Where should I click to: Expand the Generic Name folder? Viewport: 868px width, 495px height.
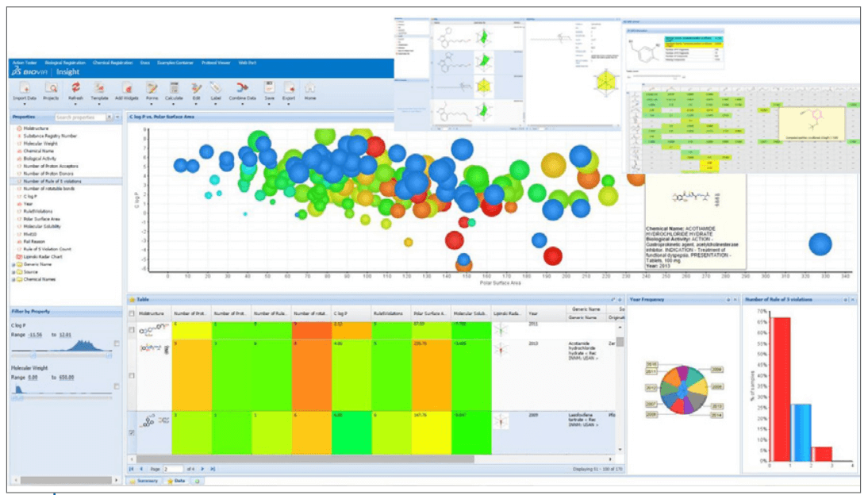[x=13, y=265]
